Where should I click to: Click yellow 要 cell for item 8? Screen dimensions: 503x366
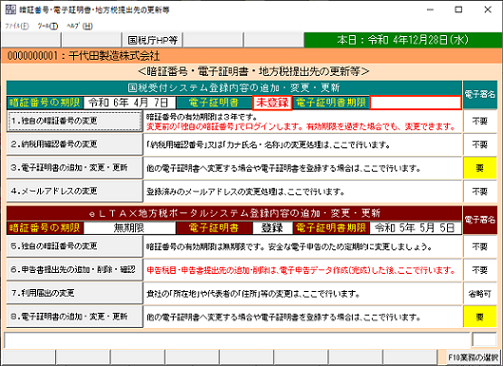click(480, 317)
